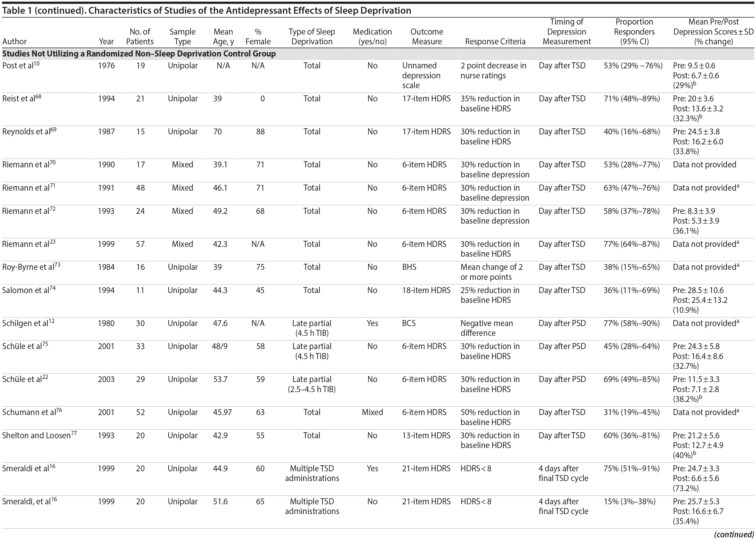Viewport: 756px width, 541px height.
Task: Click the Table 1 continued title
Action: coord(206,11)
